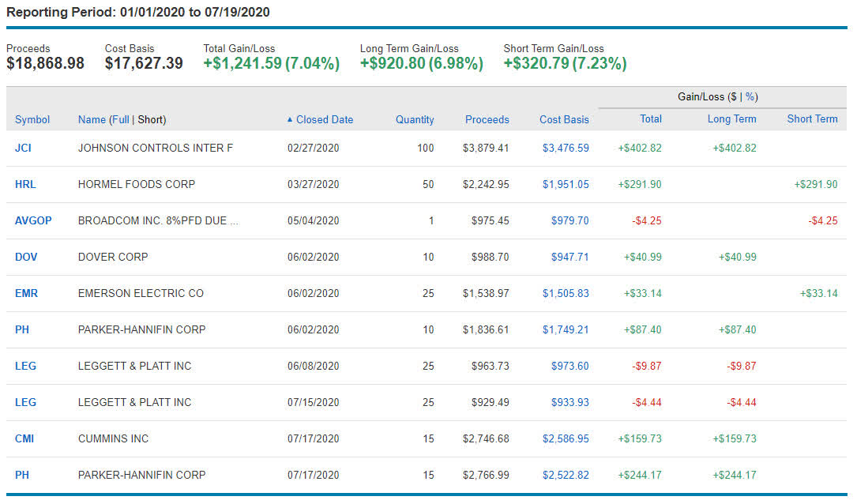Open the DOV symbol page
This screenshot has width=857, height=504.
click(26, 257)
